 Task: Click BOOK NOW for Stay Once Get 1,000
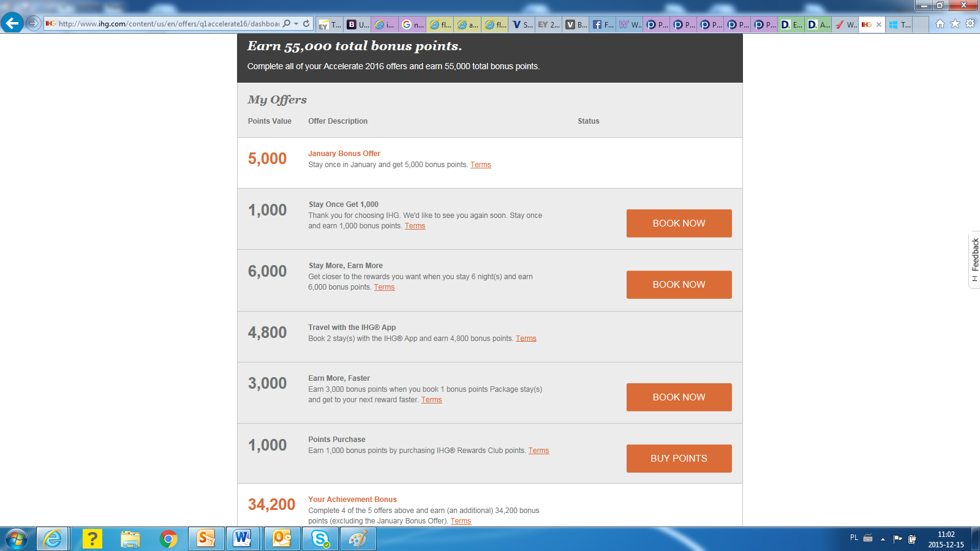pos(679,223)
